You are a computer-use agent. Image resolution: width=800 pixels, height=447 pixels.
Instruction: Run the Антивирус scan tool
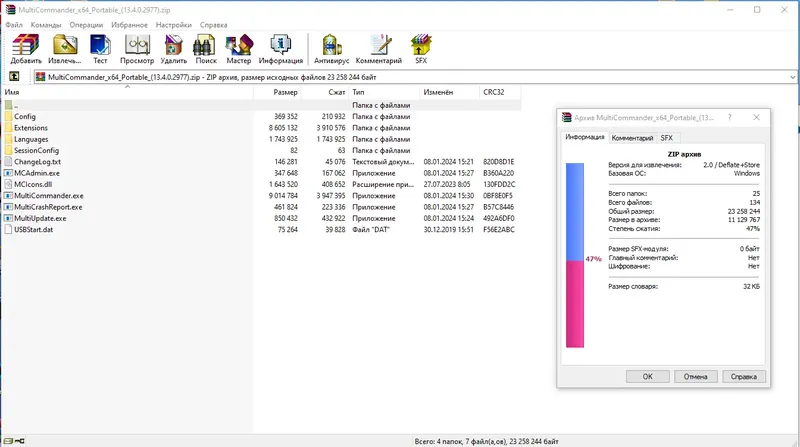pos(331,45)
